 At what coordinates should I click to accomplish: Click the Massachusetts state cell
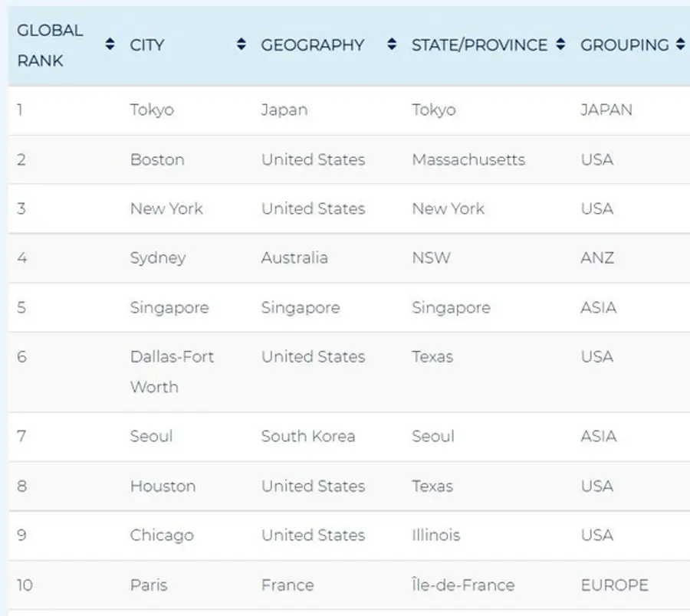tap(468, 159)
